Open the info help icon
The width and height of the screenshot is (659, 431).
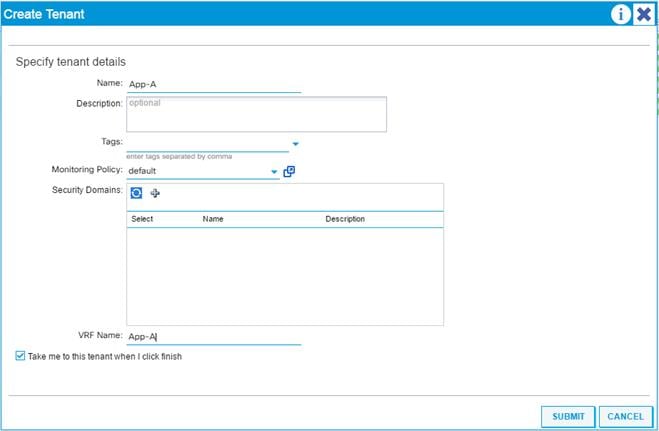tap(620, 14)
